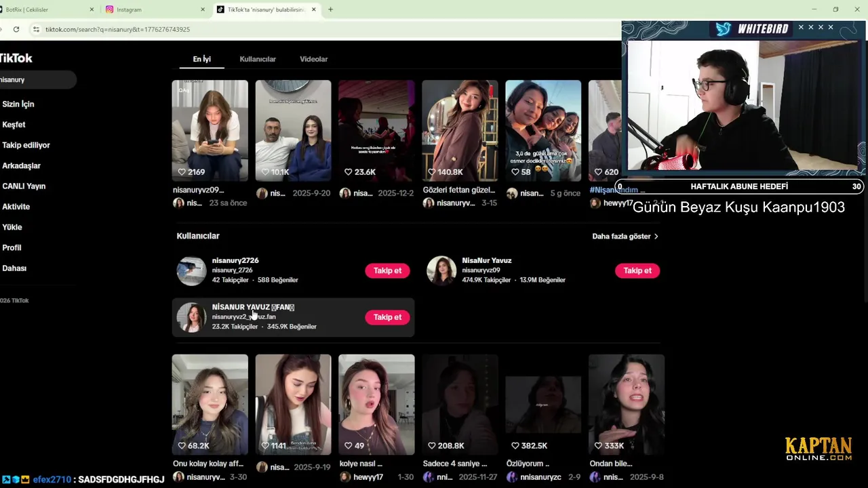Open video thumbnail with 140.8K likes
Screen dimensions: 868x488
click(x=460, y=130)
